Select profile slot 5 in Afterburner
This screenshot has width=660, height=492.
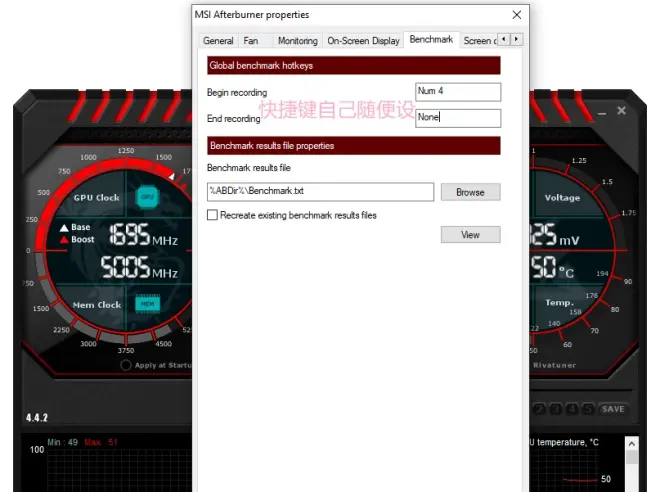(588, 409)
